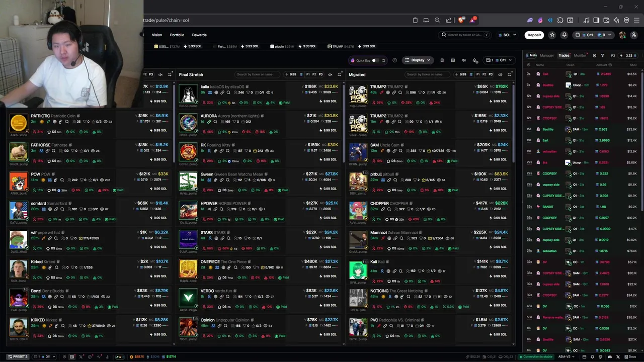Viewport: 644px width, 362px height.
Task: Click Brave shields icon in address bar
Action: pyautogui.click(x=461, y=20)
